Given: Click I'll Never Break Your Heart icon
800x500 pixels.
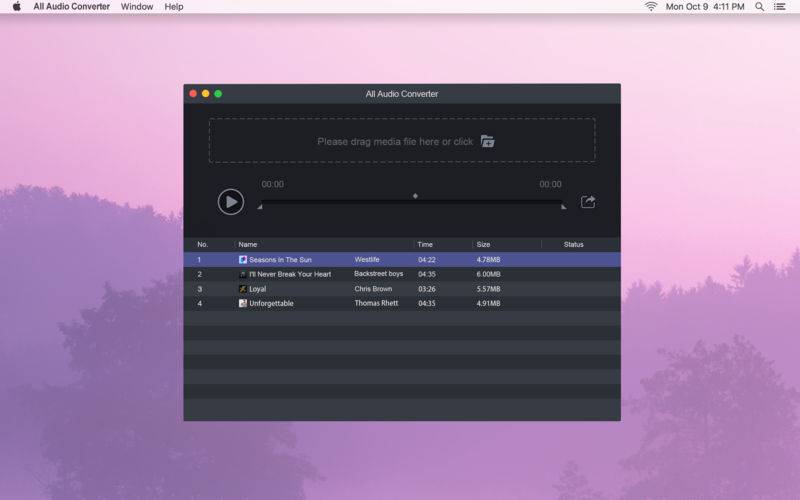Looking at the screenshot, I should [x=243, y=274].
